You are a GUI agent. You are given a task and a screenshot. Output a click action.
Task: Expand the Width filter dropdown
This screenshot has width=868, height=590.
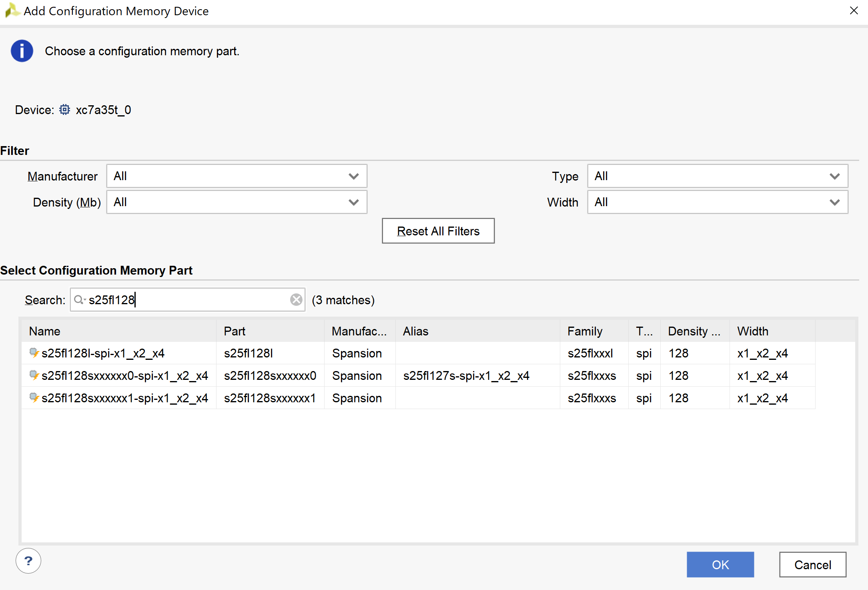pos(717,202)
